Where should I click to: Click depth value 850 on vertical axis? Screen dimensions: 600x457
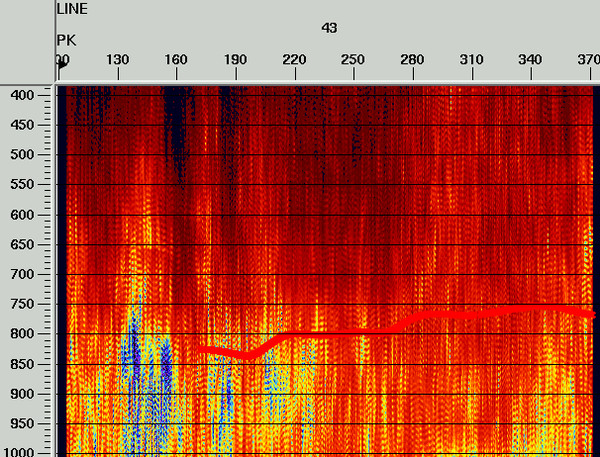click(22, 364)
